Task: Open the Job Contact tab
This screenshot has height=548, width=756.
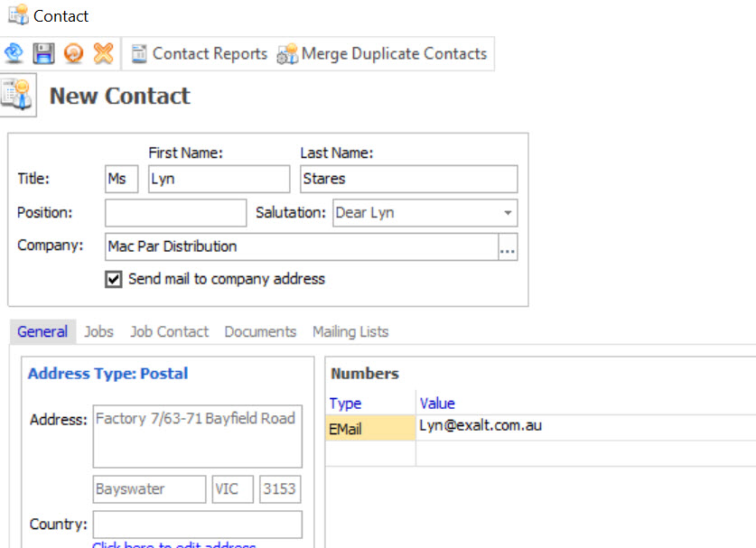Action: (169, 332)
